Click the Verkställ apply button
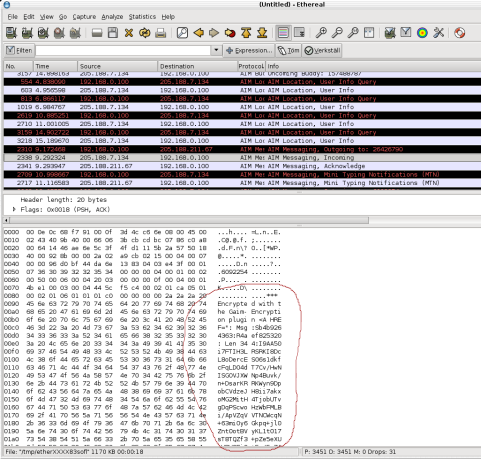The height and width of the screenshot is (459, 481). [322, 50]
